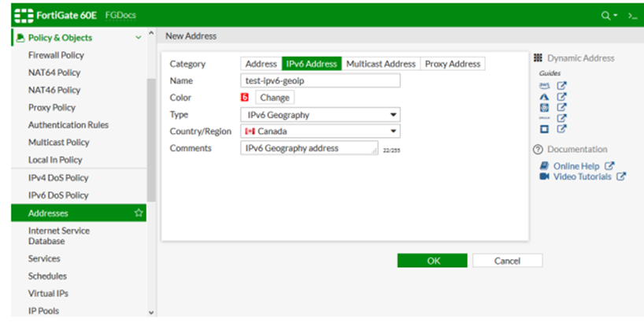644x330 pixels.
Task: Select the Multicast Address category
Action: tap(381, 64)
